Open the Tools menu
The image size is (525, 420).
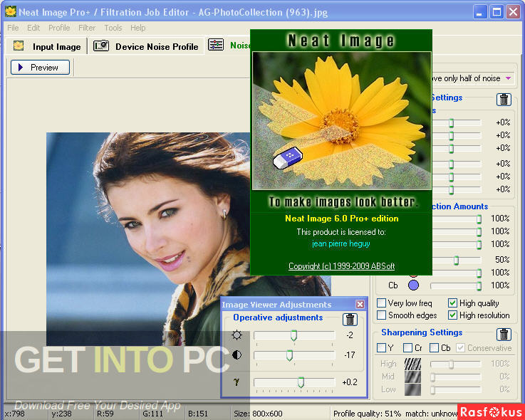113,28
